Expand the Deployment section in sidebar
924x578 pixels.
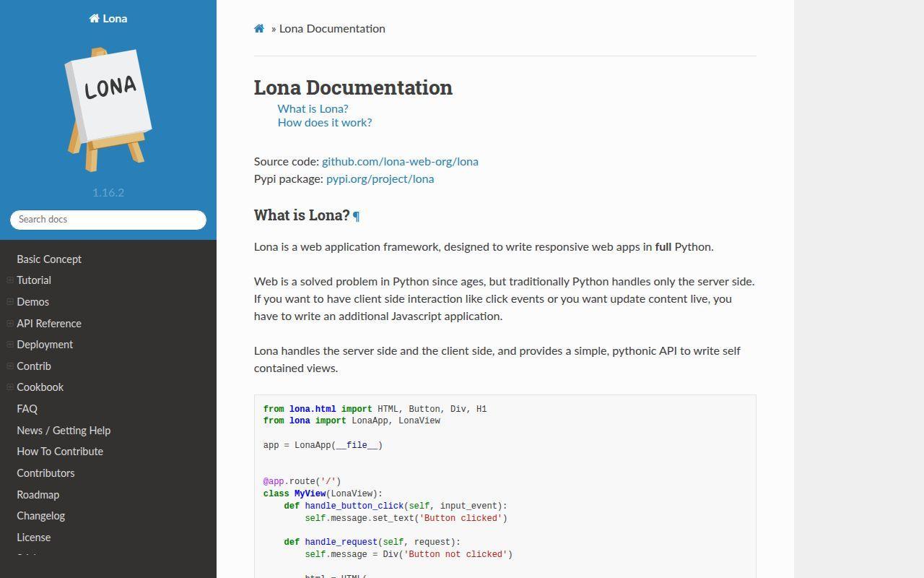tap(10, 345)
